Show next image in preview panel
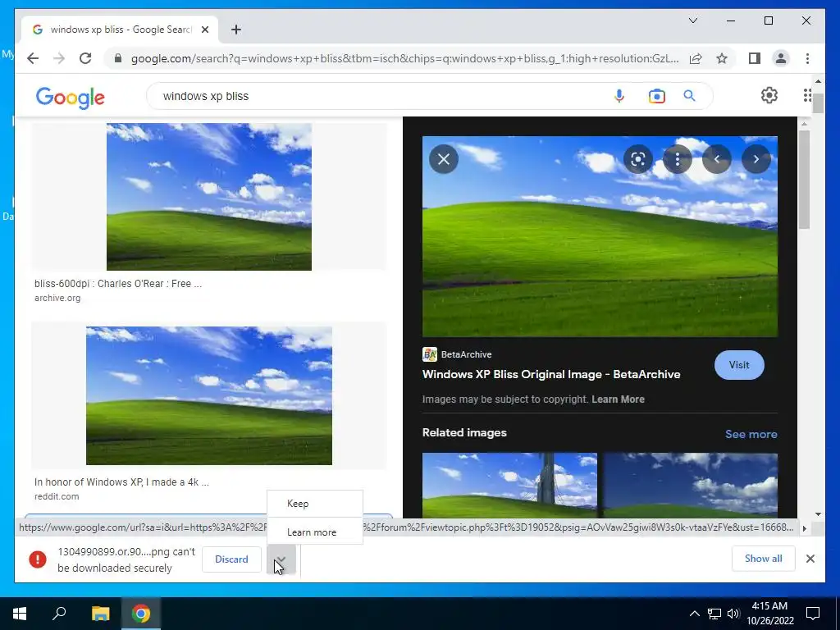The height and width of the screenshot is (630, 840). pyautogui.click(x=756, y=159)
